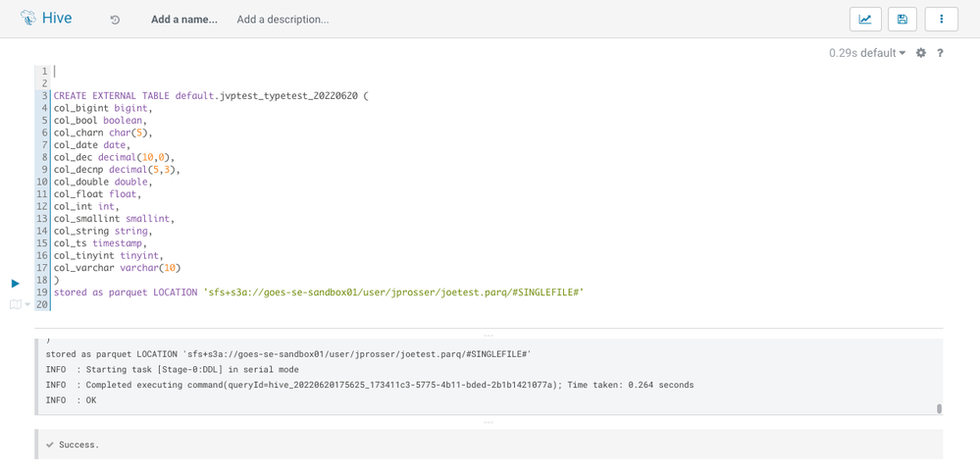The image size is (980, 476).
Task: Click line number 1 in gutter
Action: pyautogui.click(x=44, y=72)
